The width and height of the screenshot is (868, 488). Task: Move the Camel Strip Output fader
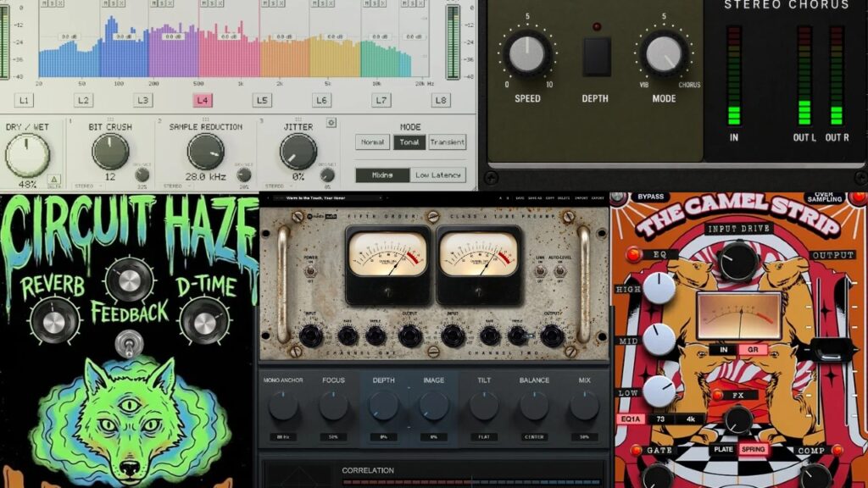tap(831, 350)
